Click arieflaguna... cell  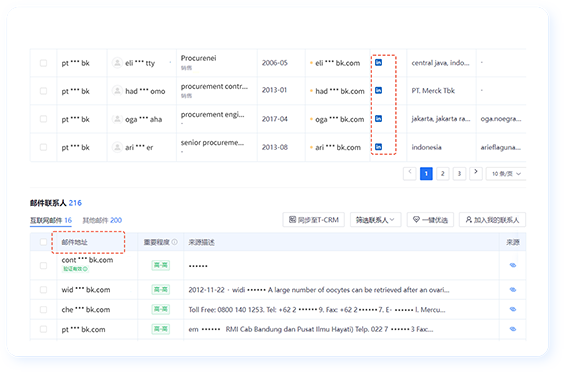click(x=500, y=147)
